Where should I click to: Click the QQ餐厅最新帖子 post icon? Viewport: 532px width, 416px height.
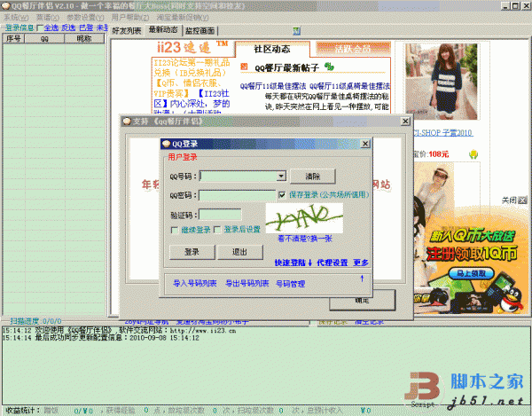click(244, 67)
